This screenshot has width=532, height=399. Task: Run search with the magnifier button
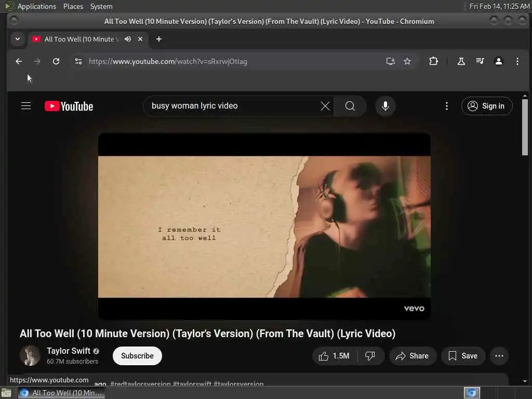click(350, 106)
